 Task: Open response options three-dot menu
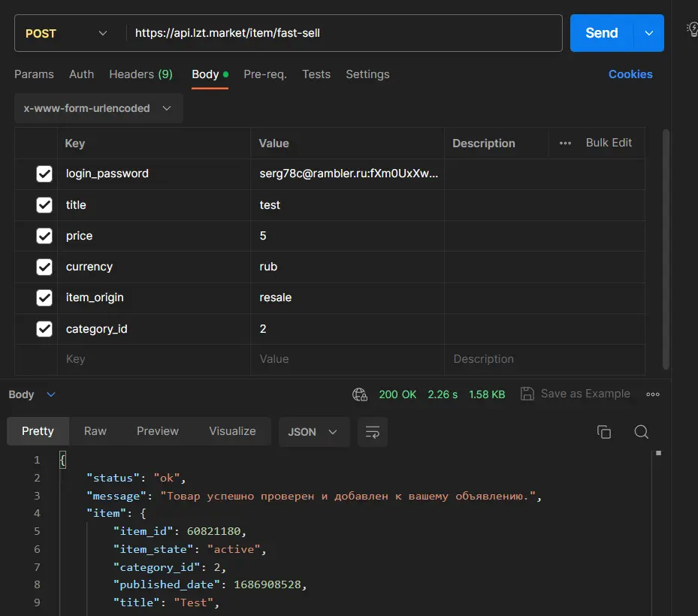coord(652,394)
